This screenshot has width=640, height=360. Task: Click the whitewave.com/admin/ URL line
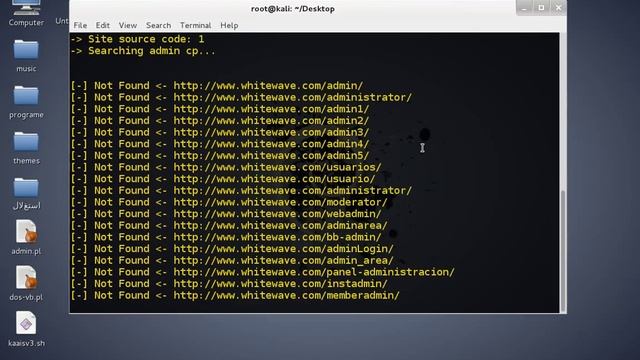[x=217, y=86]
